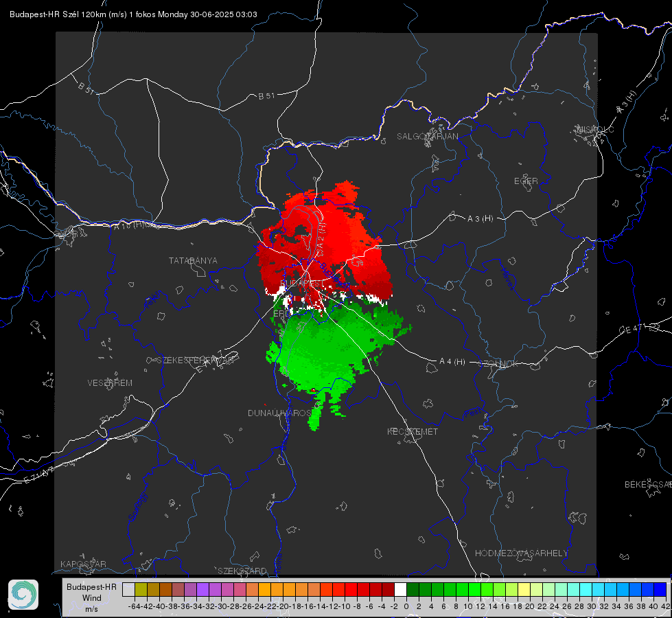Click the swirl logo icon at bottom left

tap(23, 595)
